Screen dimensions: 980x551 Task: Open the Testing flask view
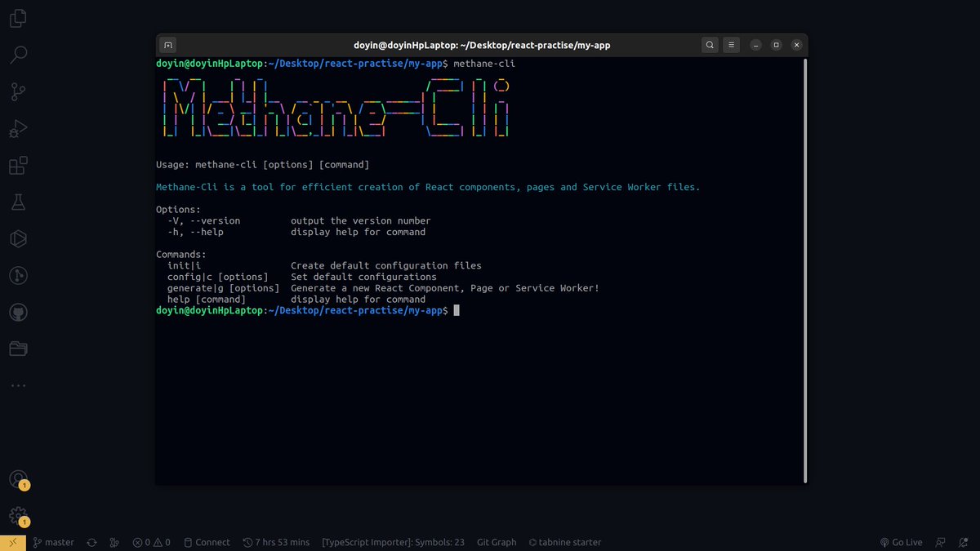point(18,202)
